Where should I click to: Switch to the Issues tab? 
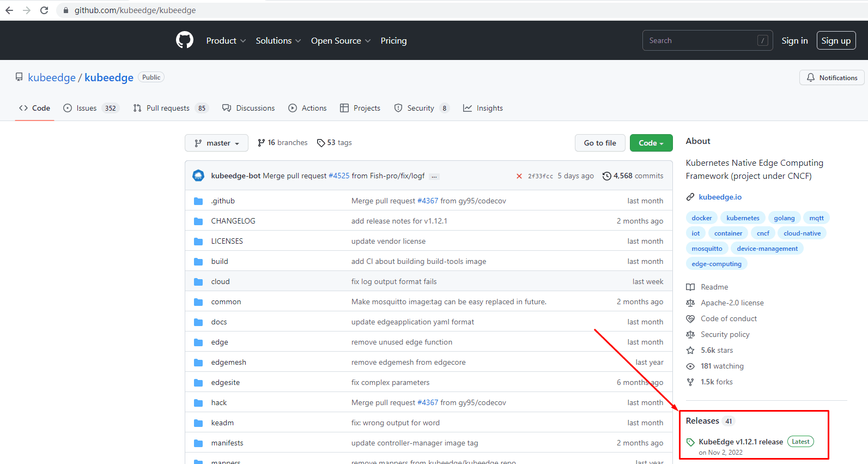click(x=91, y=108)
